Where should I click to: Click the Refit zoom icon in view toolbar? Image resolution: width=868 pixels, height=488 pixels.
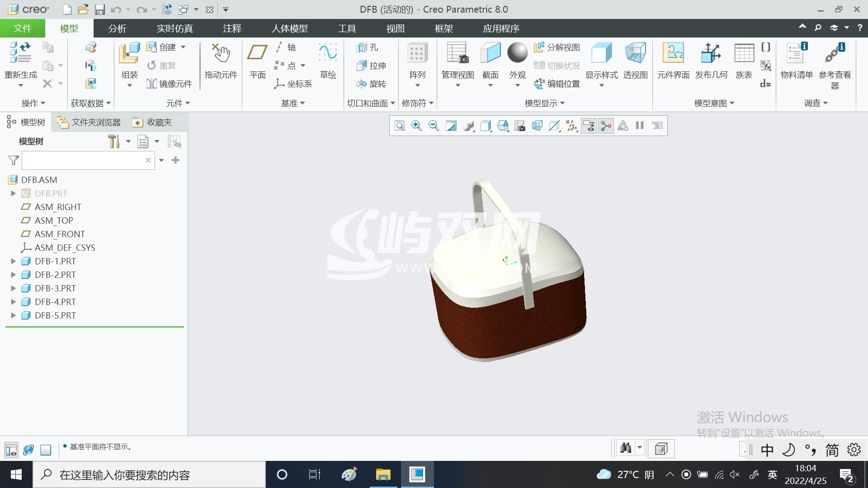pos(399,126)
